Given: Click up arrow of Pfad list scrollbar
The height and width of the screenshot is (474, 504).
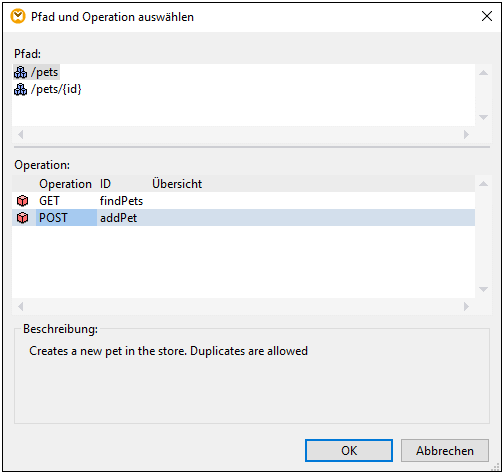Looking at the screenshot, I should (x=483, y=73).
